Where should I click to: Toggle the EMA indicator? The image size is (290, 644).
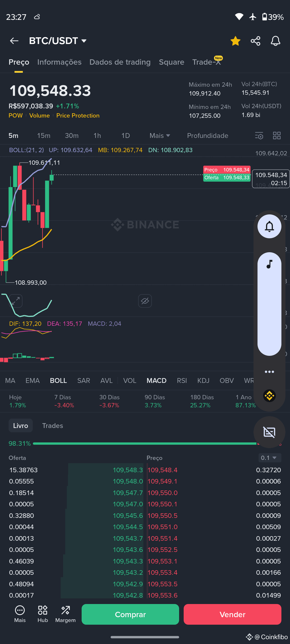pyautogui.click(x=32, y=380)
